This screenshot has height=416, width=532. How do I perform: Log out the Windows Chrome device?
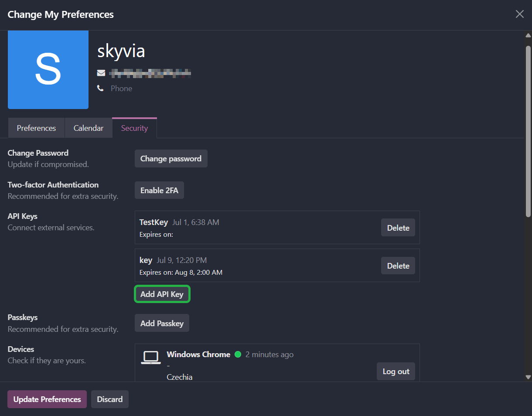point(396,372)
